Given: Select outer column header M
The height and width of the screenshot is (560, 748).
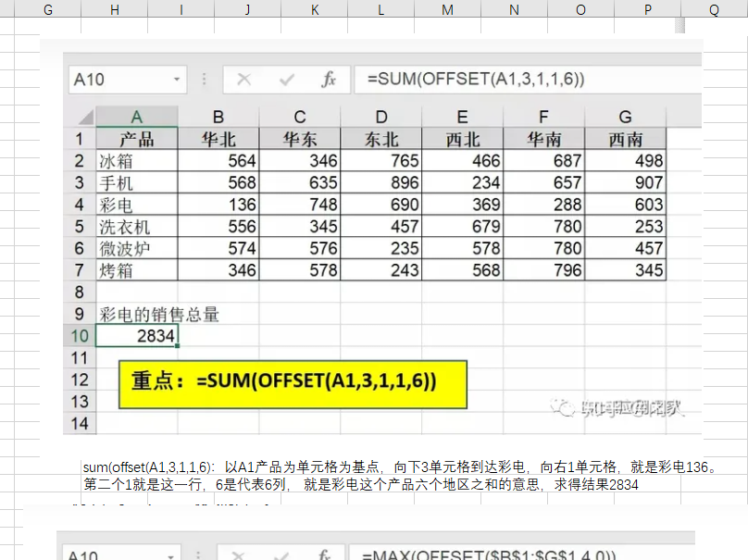Looking at the screenshot, I should (x=447, y=9).
